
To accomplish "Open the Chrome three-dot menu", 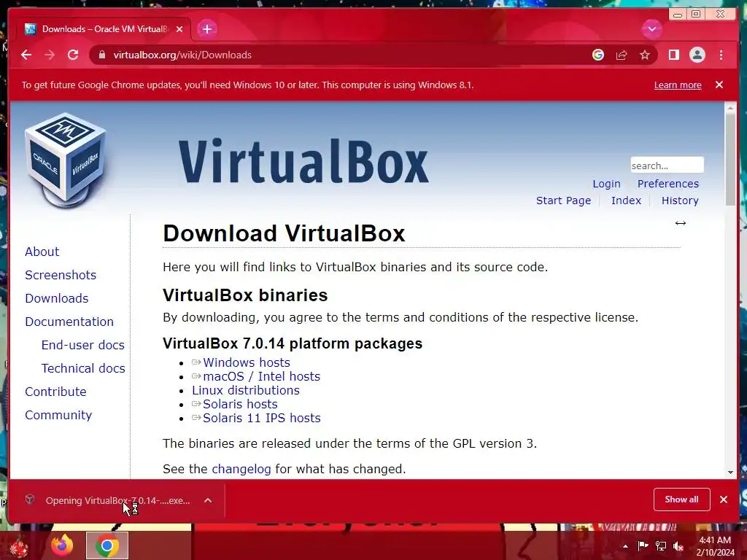I will [721, 55].
